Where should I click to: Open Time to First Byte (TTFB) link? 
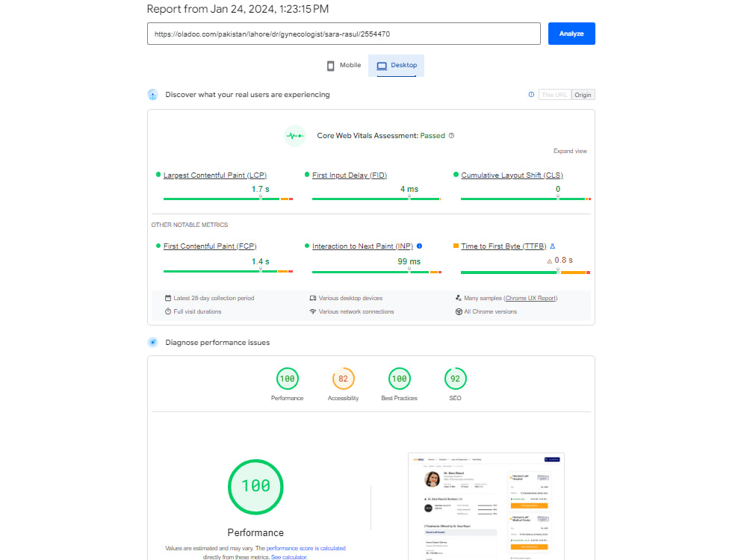(503, 246)
